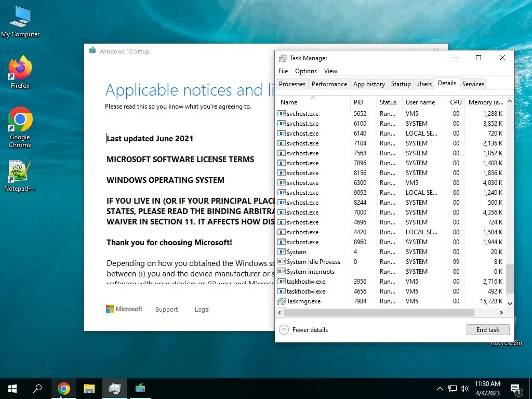
Task: Select the Notepad++ desktop shortcut
Action: [x=20, y=176]
